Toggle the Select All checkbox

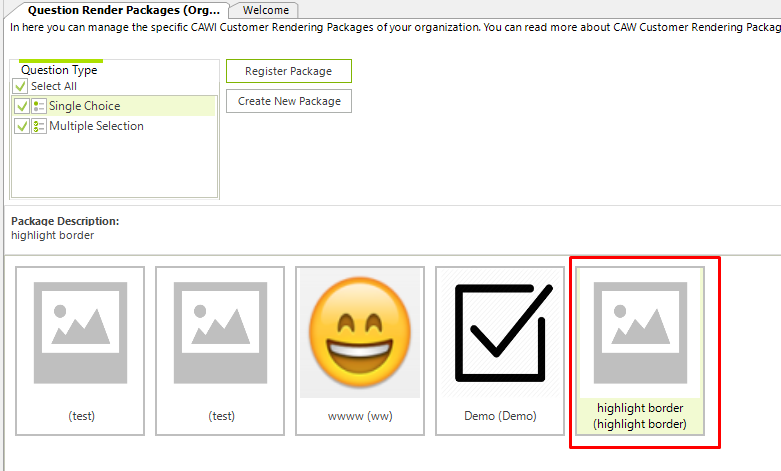20,86
